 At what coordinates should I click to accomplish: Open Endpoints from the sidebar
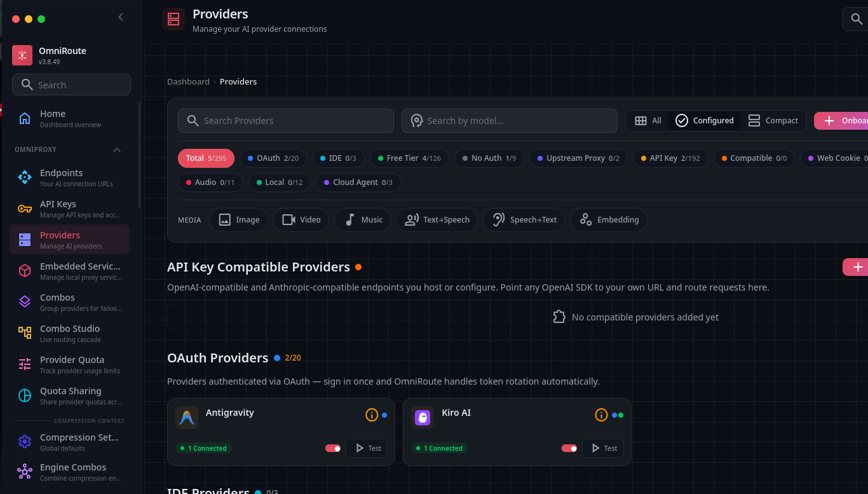point(69,178)
